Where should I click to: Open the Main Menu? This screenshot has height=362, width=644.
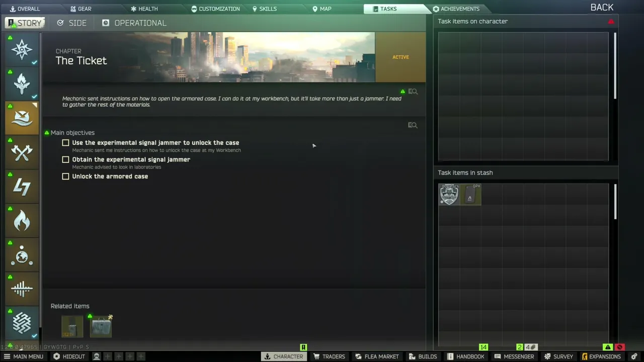point(24,356)
